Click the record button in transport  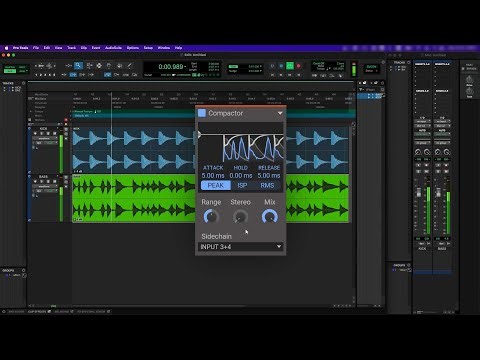(x=299, y=66)
